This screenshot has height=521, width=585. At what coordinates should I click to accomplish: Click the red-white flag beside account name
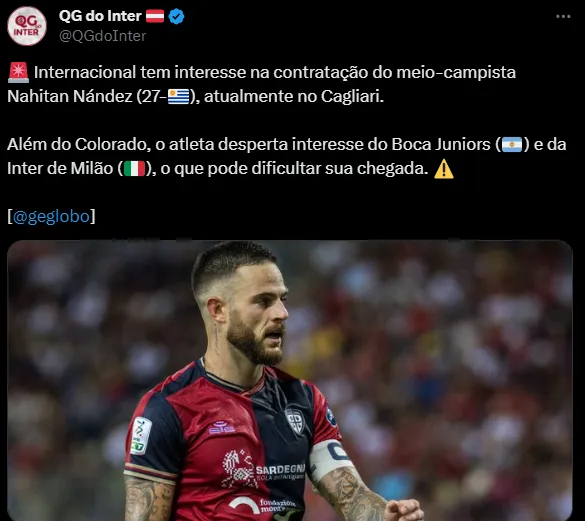point(155,16)
